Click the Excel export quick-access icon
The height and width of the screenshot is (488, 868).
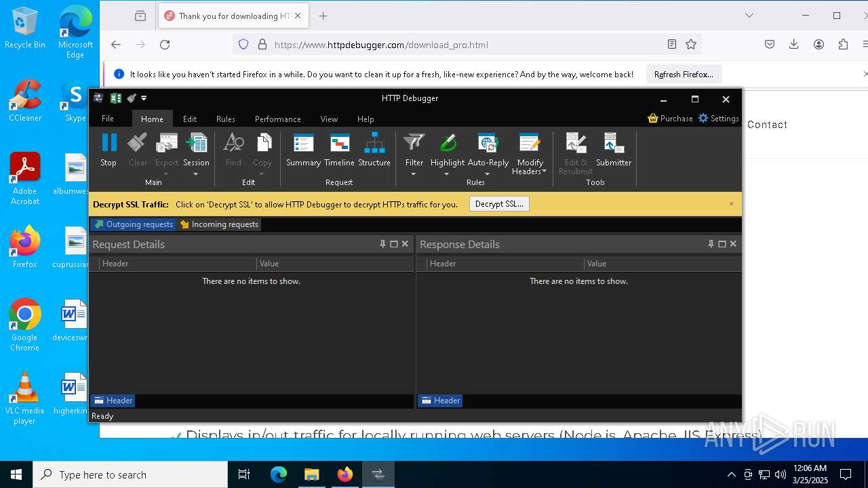tap(116, 98)
